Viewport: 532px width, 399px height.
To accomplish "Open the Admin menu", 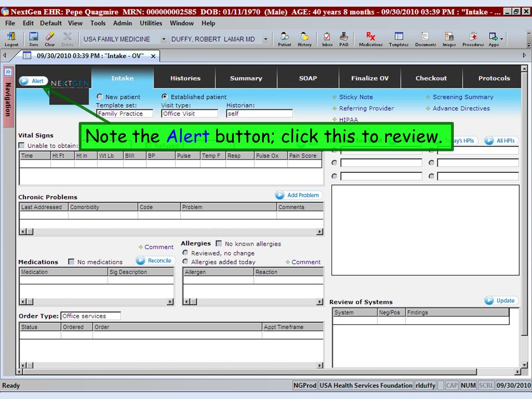I will point(122,23).
